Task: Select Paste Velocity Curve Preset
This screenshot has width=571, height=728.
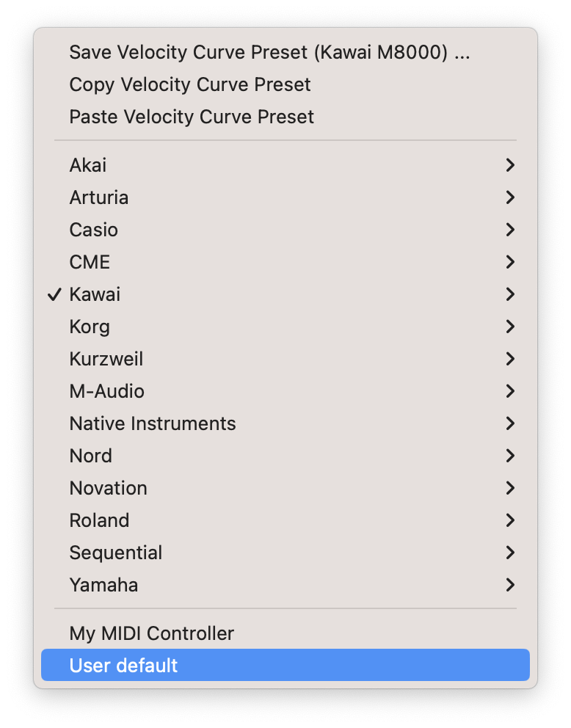Action: pyautogui.click(x=192, y=117)
